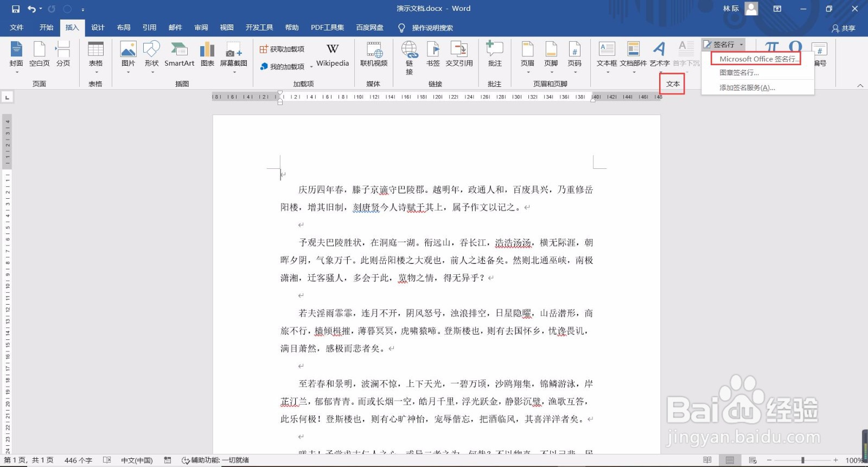Screen dimensions: 868x467
Task: Insert a cover page (封面)
Action: (x=16, y=56)
